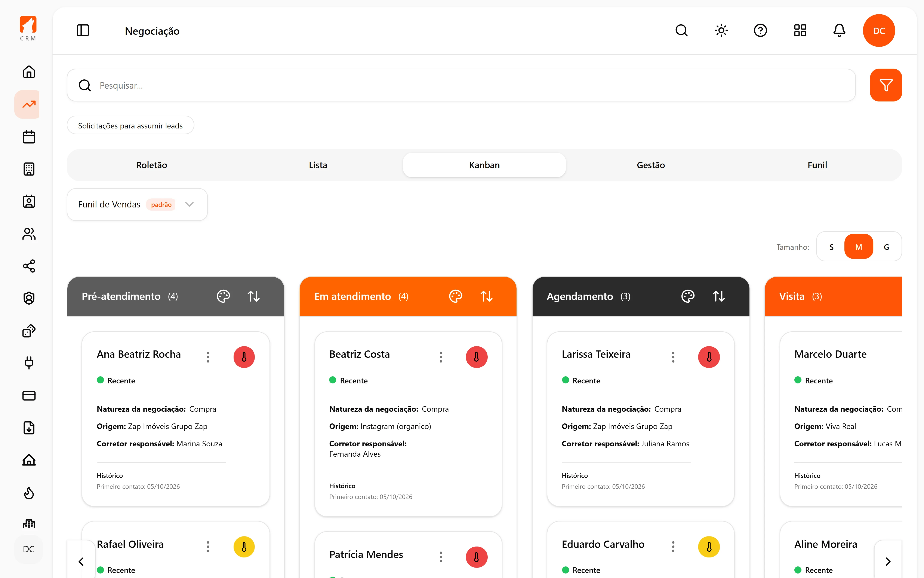Switch to the Funil tab
Image resolution: width=924 pixels, height=578 pixels.
[817, 165]
